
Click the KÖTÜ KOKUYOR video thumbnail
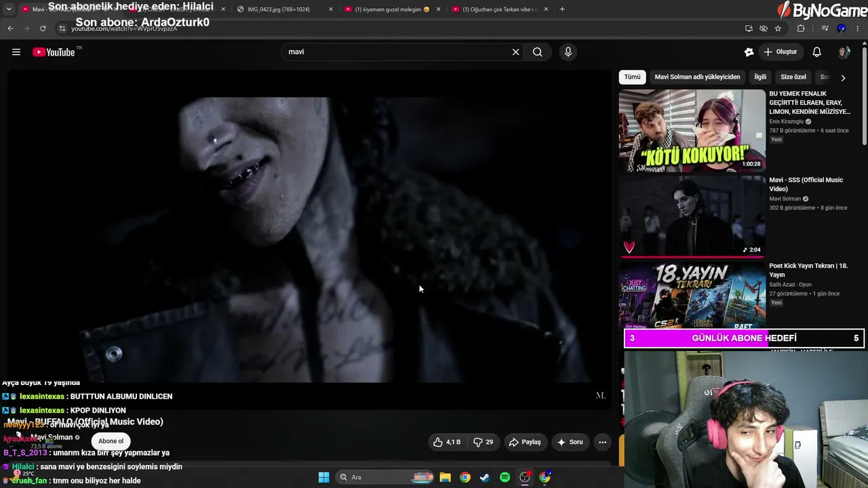[692, 131]
